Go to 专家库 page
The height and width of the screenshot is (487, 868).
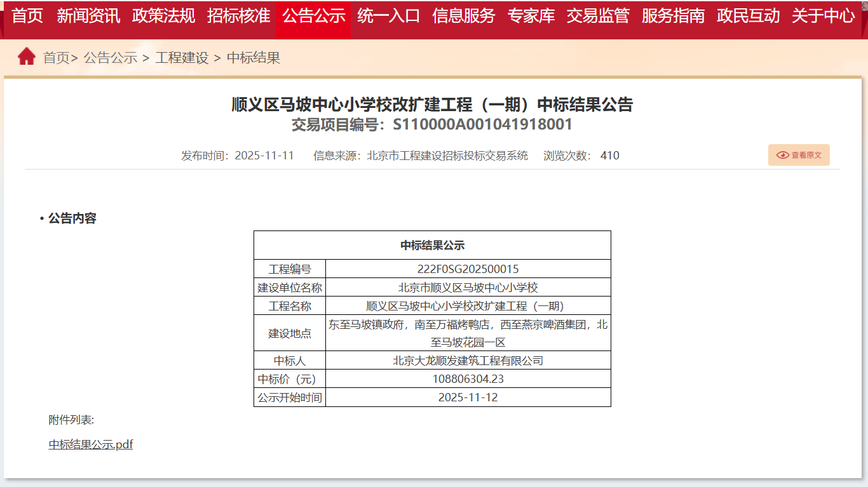[x=531, y=16]
